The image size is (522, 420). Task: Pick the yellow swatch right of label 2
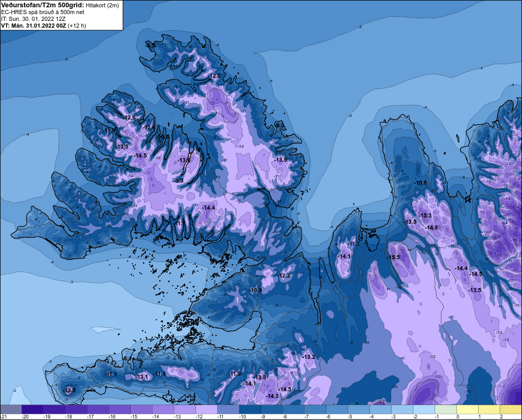pos(511,410)
